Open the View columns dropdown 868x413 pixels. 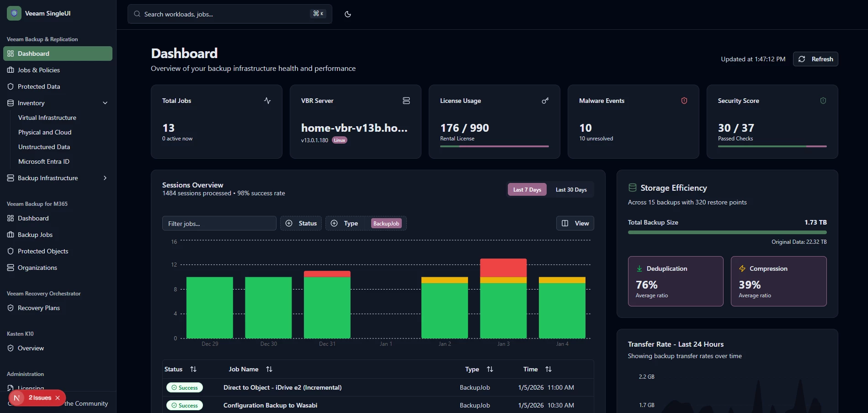click(x=575, y=223)
